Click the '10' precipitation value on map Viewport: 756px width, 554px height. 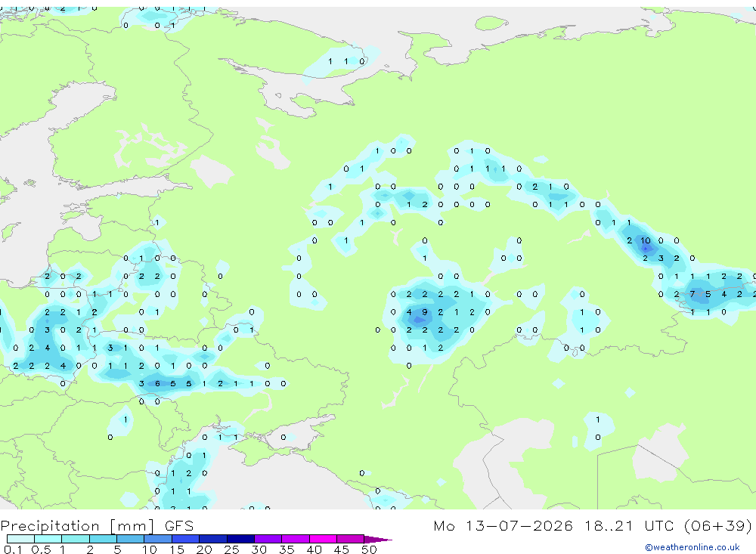tap(645, 240)
